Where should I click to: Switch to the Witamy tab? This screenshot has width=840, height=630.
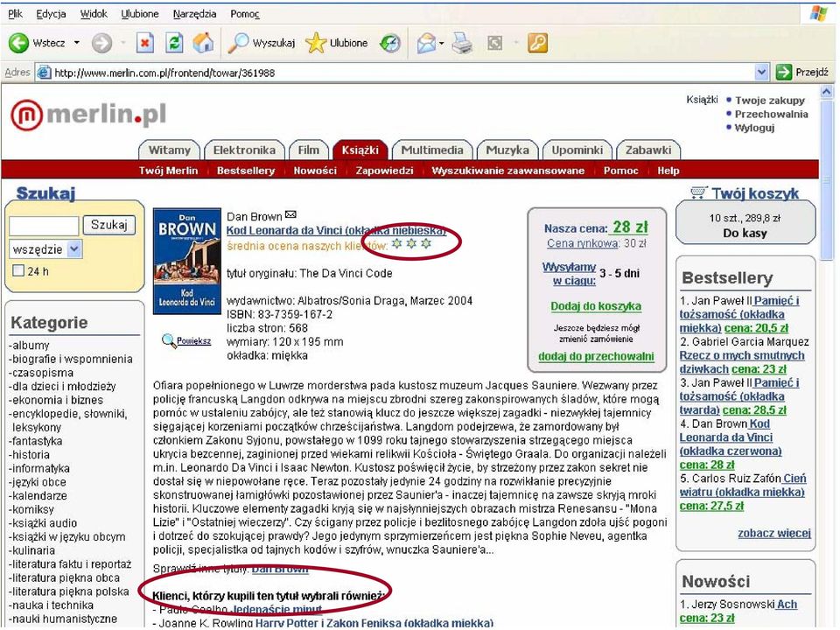pyautogui.click(x=169, y=150)
